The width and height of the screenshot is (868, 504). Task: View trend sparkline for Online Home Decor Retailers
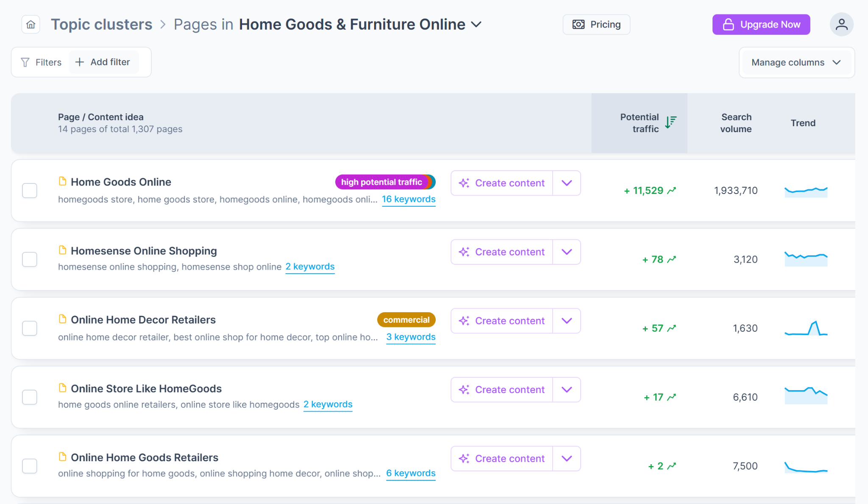coord(806,328)
